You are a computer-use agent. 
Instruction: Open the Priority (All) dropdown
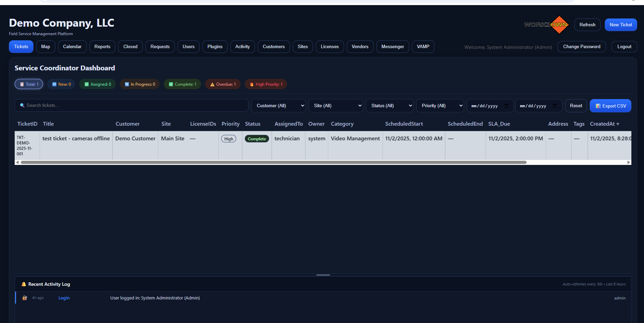(x=440, y=106)
